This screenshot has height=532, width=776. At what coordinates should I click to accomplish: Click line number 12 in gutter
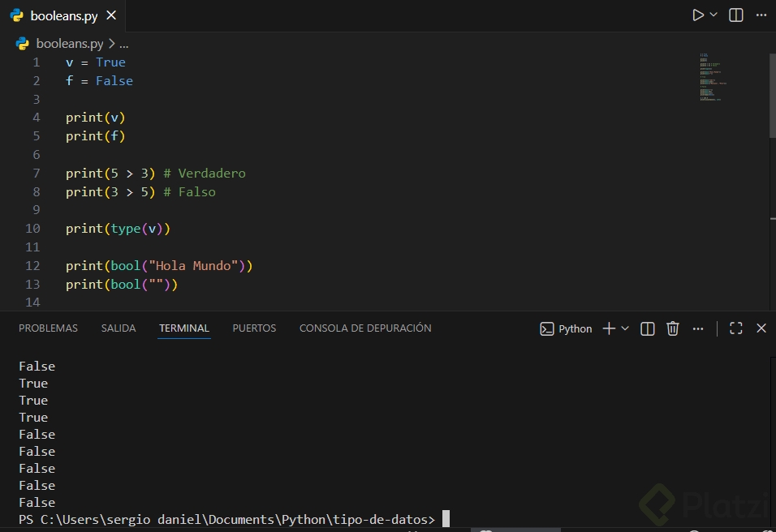(32, 266)
